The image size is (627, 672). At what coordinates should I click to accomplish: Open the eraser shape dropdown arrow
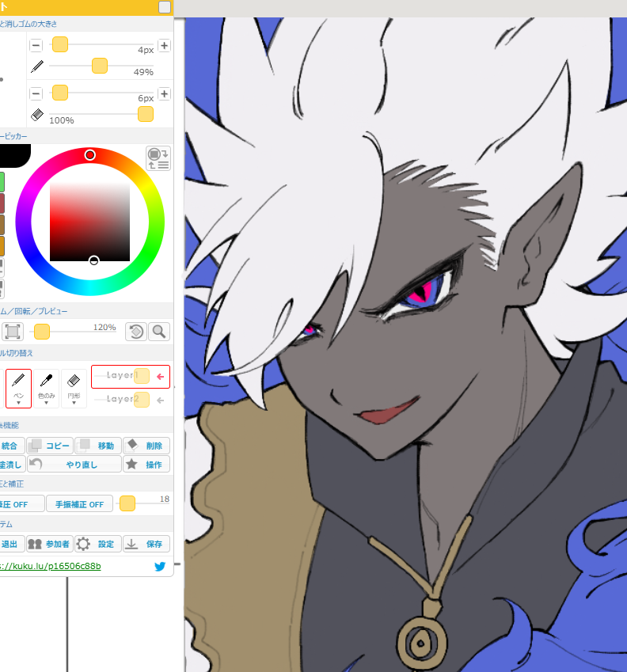coord(74,403)
